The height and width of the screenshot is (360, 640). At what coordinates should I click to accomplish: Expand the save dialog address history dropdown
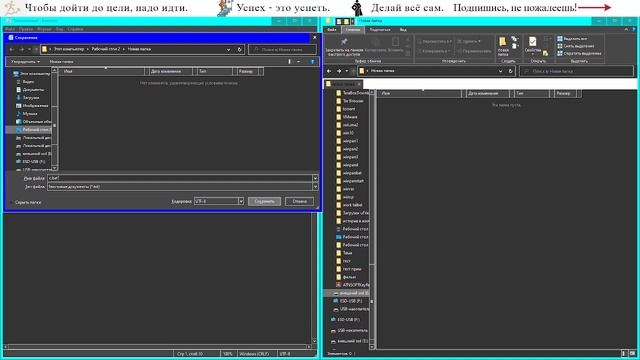tap(229, 49)
